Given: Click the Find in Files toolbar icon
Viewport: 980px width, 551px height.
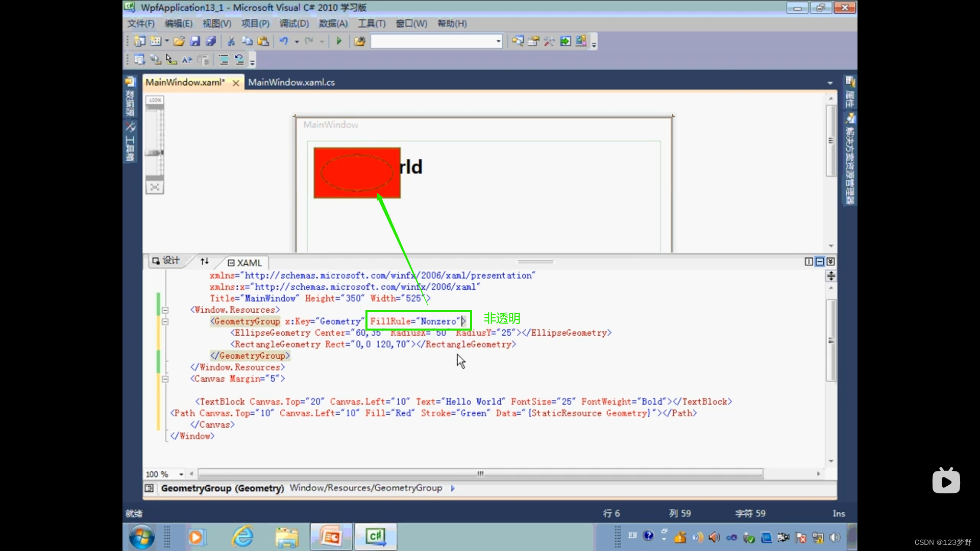Looking at the screenshot, I should pyautogui.click(x=360, y=41).
